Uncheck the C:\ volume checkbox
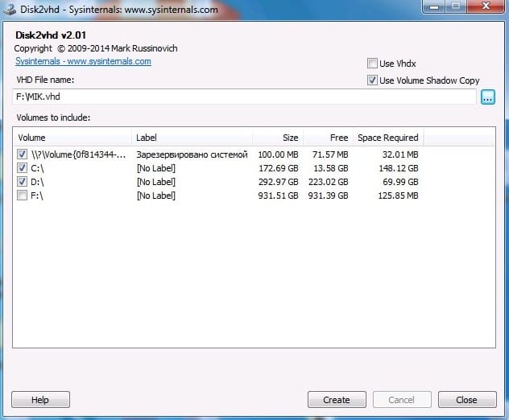509x420 pixels. [x=22, y=168]
